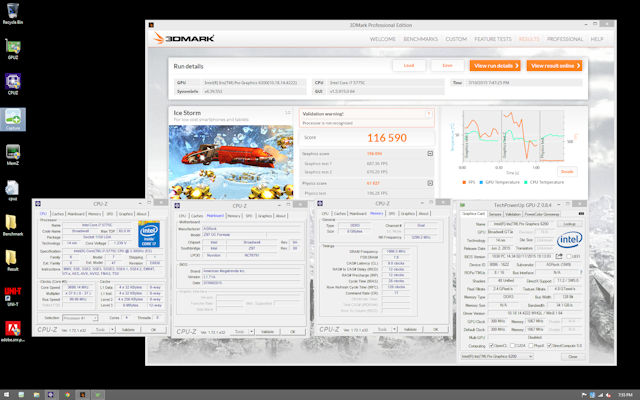Image resolution: width=640 pixels, height=400 pixels.
Task: Open the Adobe PDF file on desktop
Action: click(13, 331)
